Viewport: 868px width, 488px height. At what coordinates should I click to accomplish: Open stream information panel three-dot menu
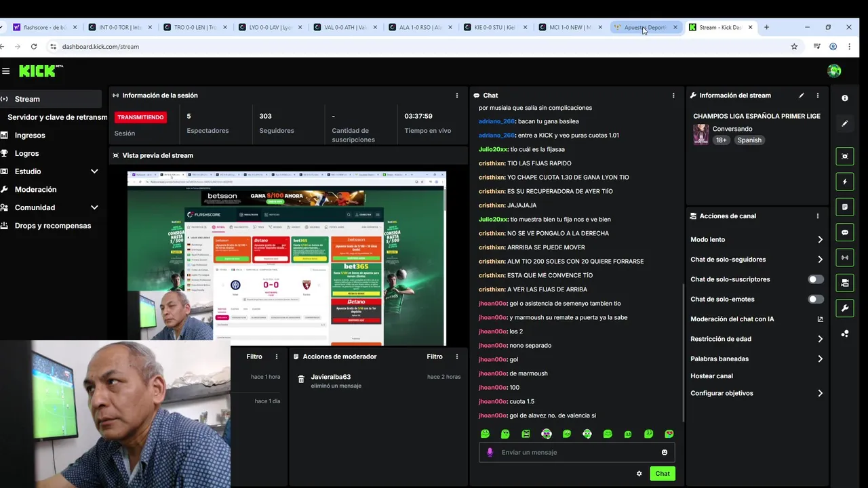click(x=818, y=96)
